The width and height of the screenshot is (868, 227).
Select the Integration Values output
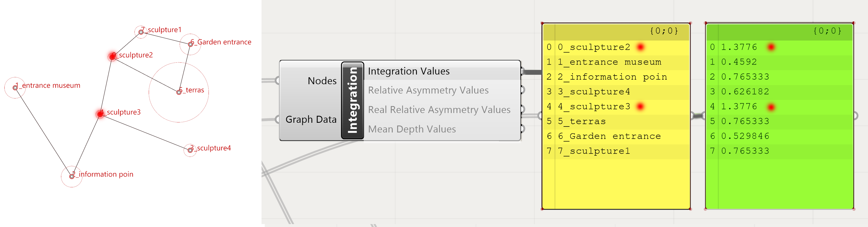(x=409, y=71)
